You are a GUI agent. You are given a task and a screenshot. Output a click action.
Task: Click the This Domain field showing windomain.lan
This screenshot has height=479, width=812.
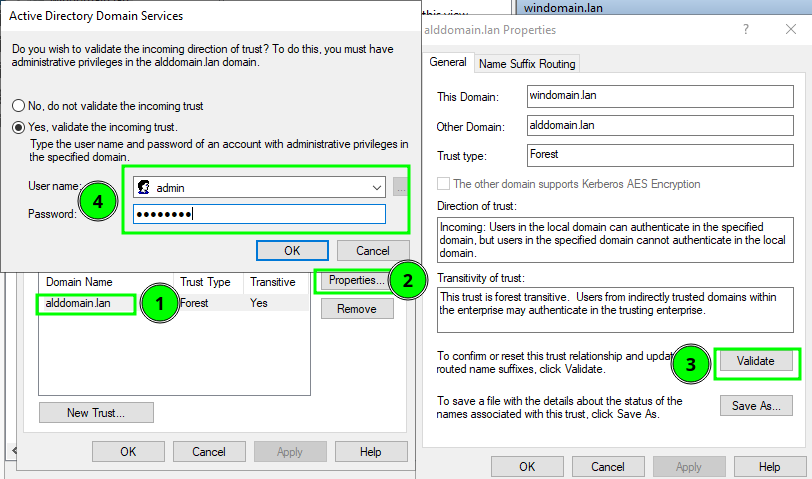click(x=660, y=96)
